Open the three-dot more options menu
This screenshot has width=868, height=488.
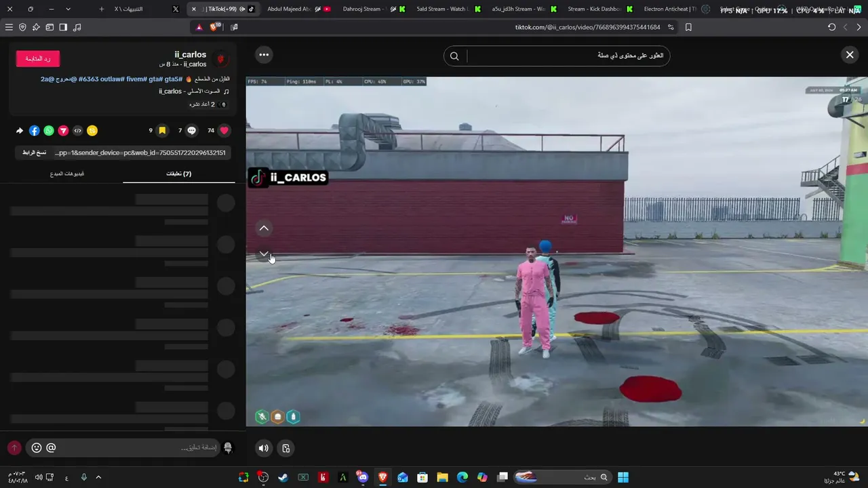pos(264,55)
